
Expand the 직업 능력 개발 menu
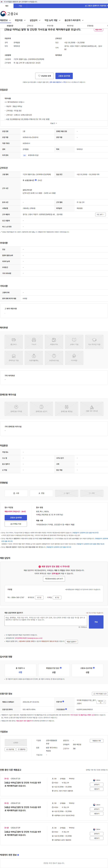pos(53,20)
